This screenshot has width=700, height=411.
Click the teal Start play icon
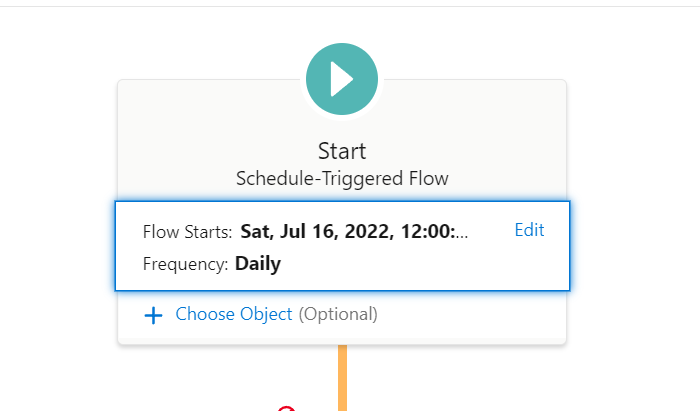(x=342, y=79)
